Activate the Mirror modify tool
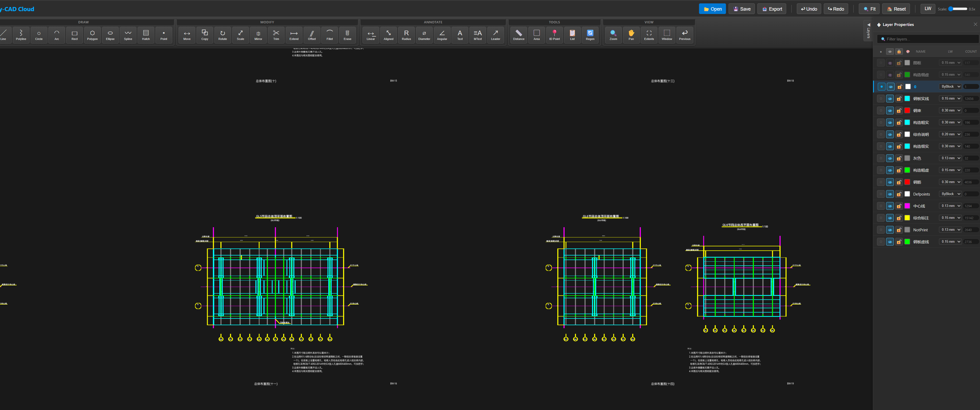 [x=258, y=34]
